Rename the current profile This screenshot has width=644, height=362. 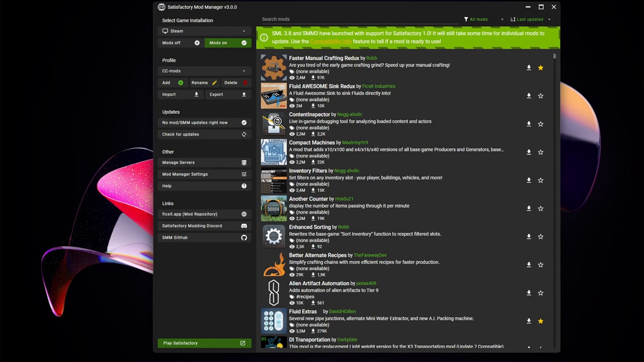(204, 82)
